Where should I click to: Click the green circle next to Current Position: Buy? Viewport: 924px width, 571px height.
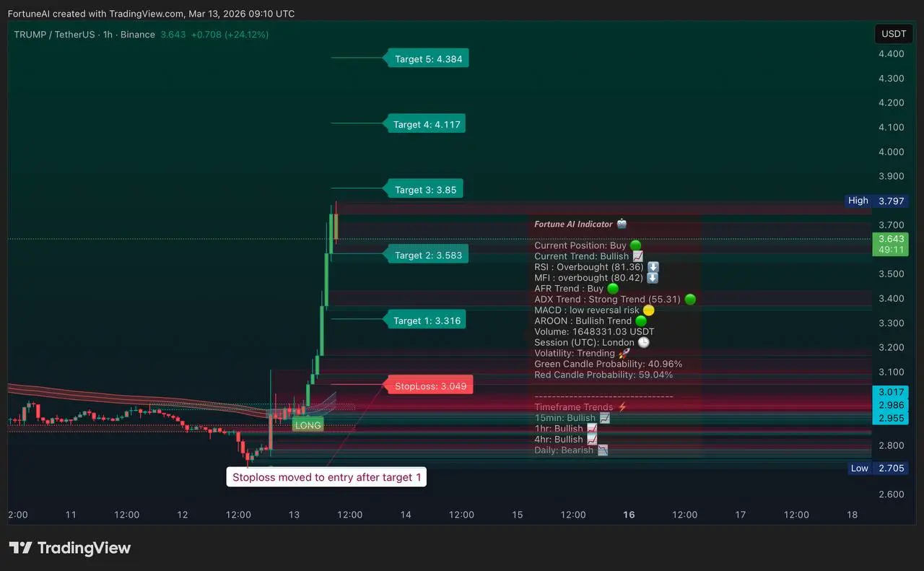(635, 245)
